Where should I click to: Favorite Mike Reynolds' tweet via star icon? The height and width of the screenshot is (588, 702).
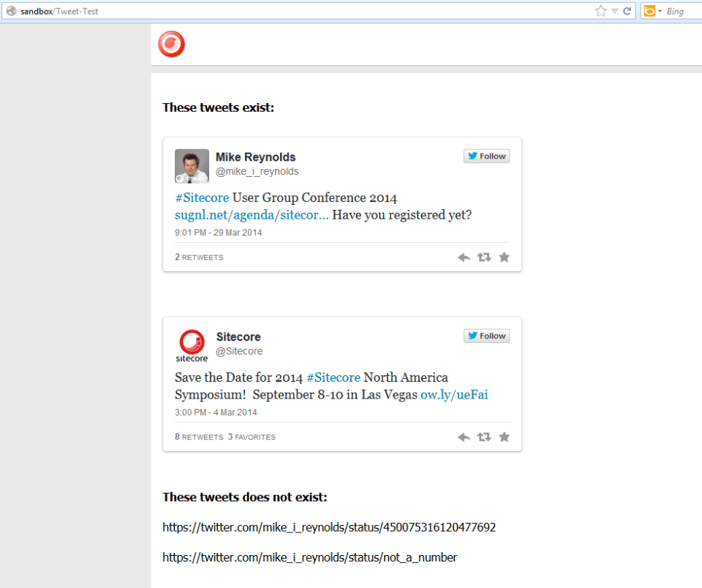(x=504, y=257)
